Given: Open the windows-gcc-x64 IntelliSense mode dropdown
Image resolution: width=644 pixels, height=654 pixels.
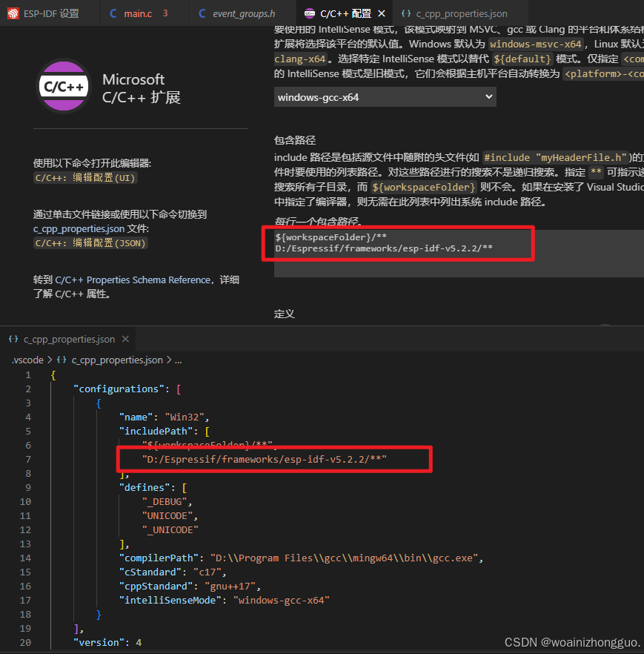Looking at the screenshot, I should (x=385, y=97).
